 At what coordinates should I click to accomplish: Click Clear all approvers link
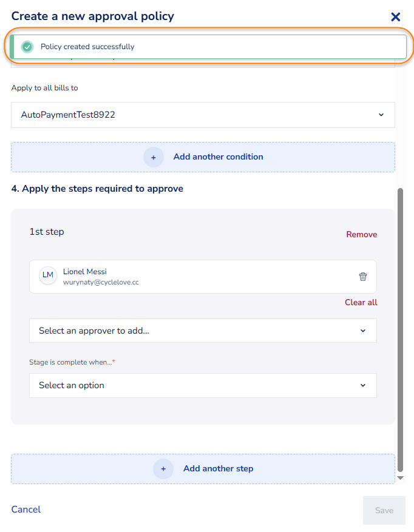tap(361, 302)
